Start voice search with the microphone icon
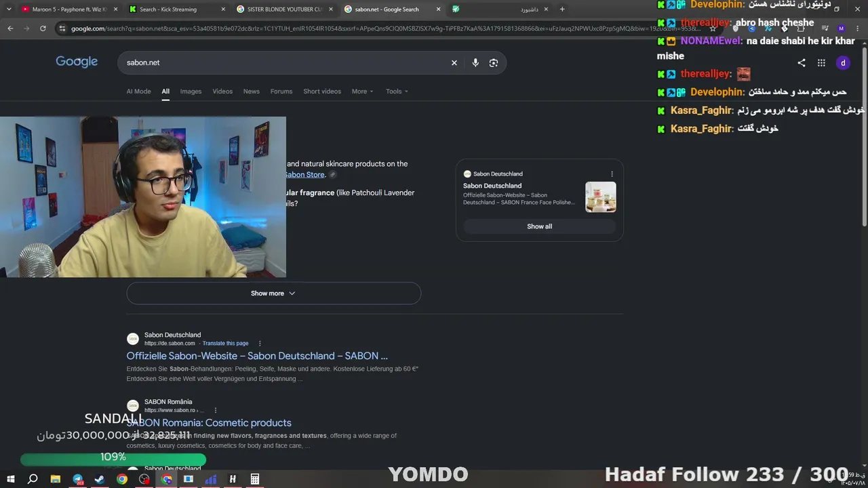The width and height of the screenshot is (868, 488). click(x=475, y=62)
